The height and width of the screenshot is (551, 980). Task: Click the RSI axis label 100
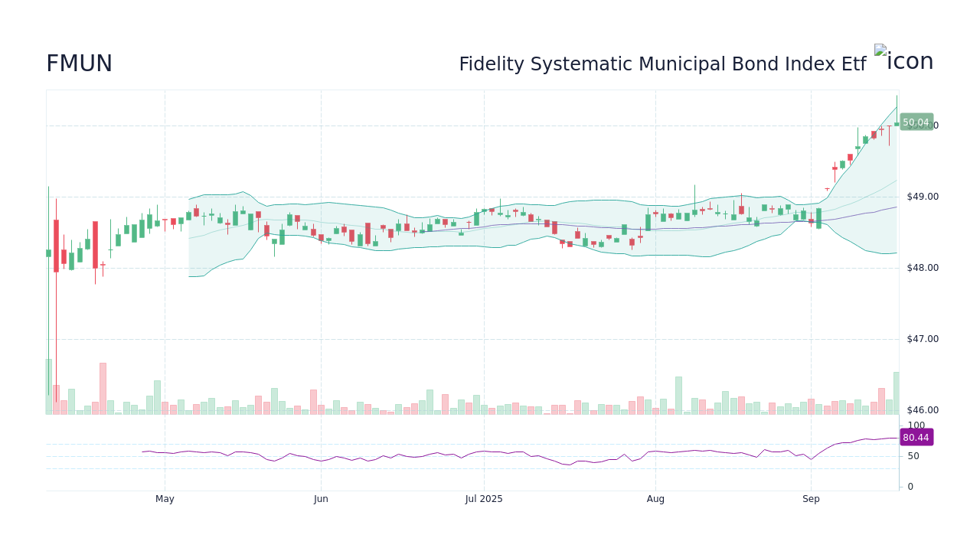(916, 425)
